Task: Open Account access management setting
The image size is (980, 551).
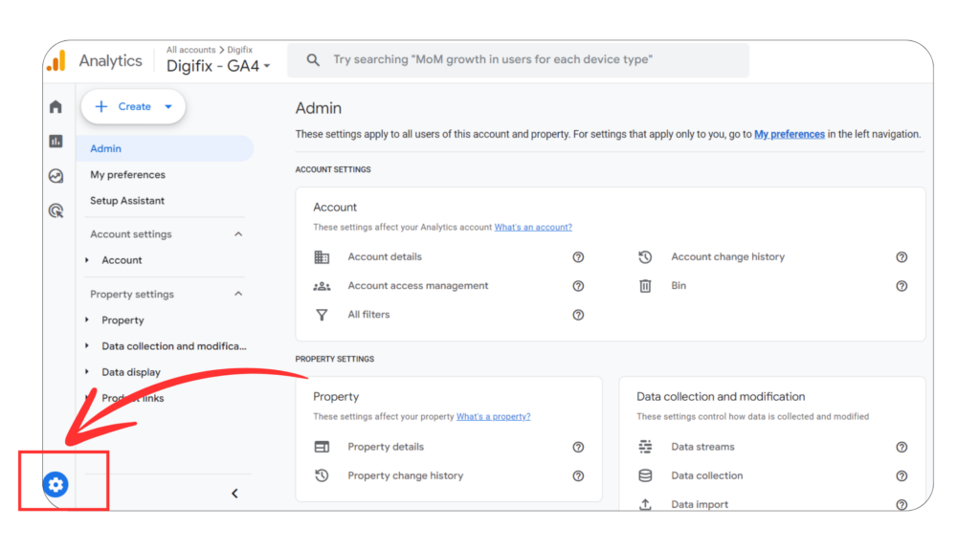Action: pos(418,285)
